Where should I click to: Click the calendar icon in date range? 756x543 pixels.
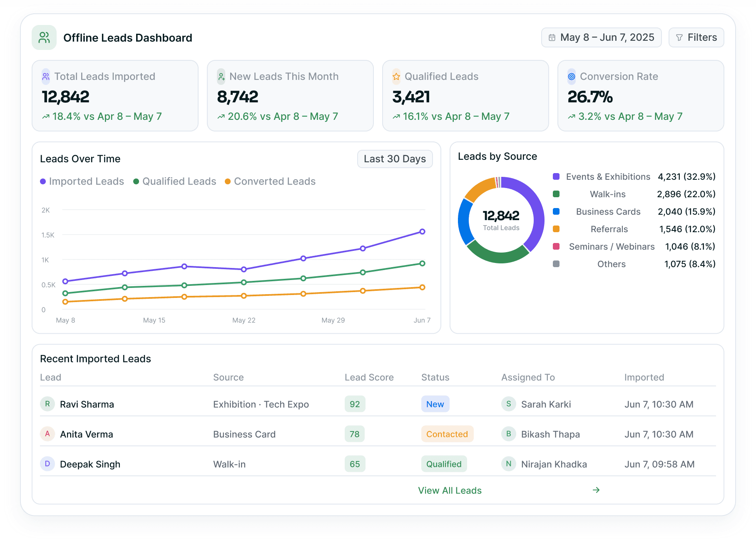tap(552, 37)
